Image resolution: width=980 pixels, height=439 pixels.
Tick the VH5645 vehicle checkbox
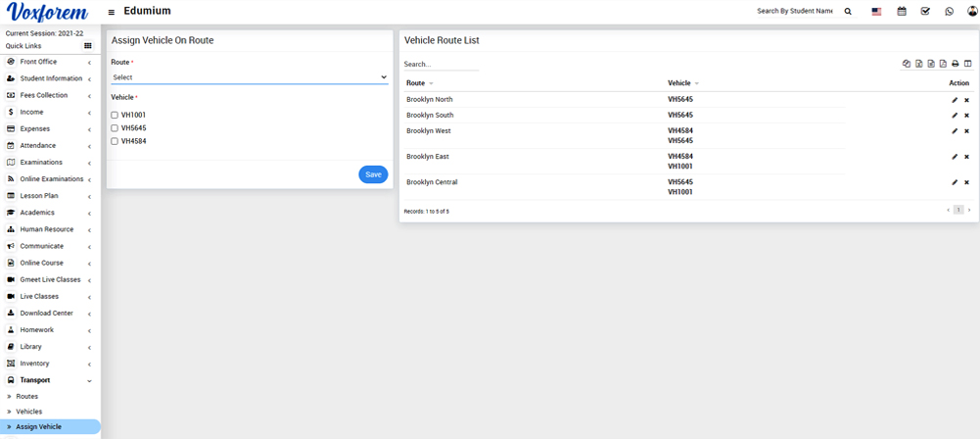point(115,128)
